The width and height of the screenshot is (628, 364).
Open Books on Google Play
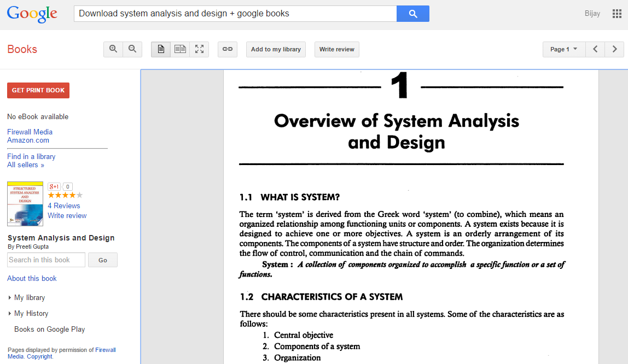click(x=50, y=329)
